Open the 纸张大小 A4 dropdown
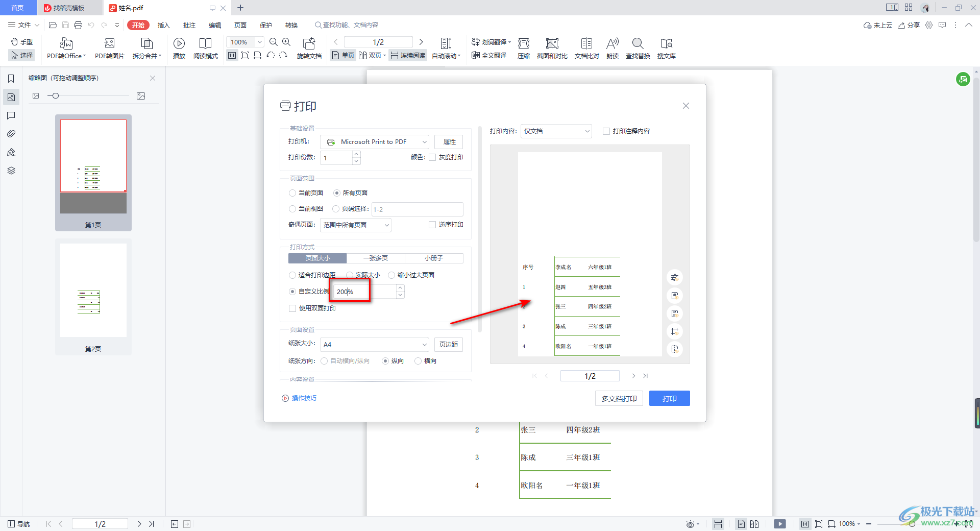 click(x=375, y=345)
